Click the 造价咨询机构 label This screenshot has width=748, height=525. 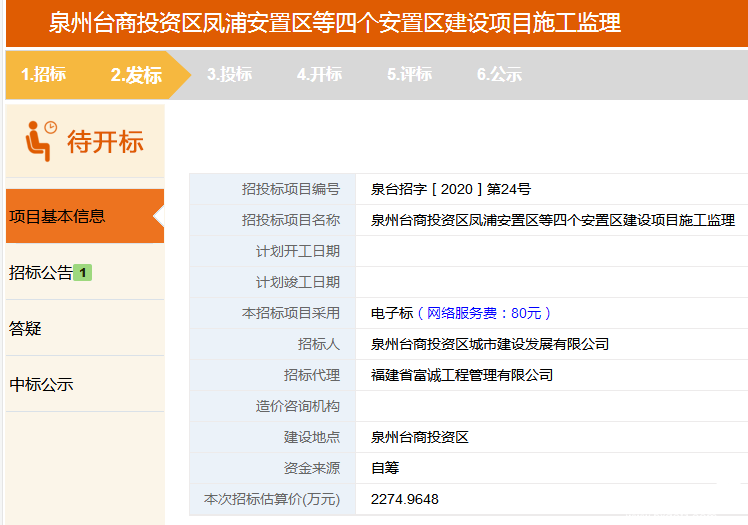pyautogui.click(x=298, y=406)
